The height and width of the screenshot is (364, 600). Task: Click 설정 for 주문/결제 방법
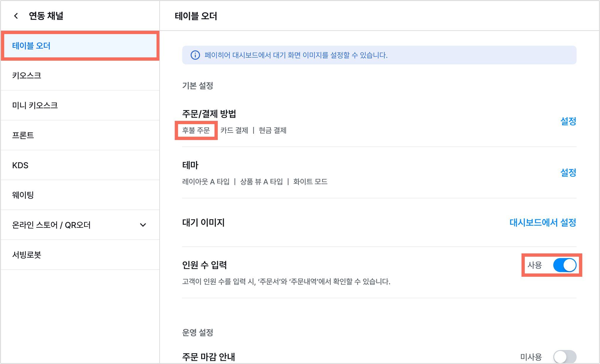click(x=568, y=121)
